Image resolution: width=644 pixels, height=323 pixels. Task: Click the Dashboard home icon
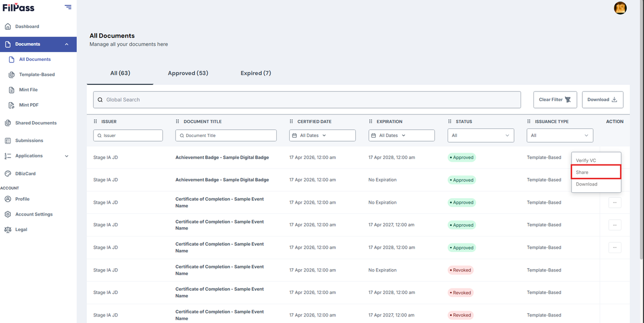click(8, 26)
